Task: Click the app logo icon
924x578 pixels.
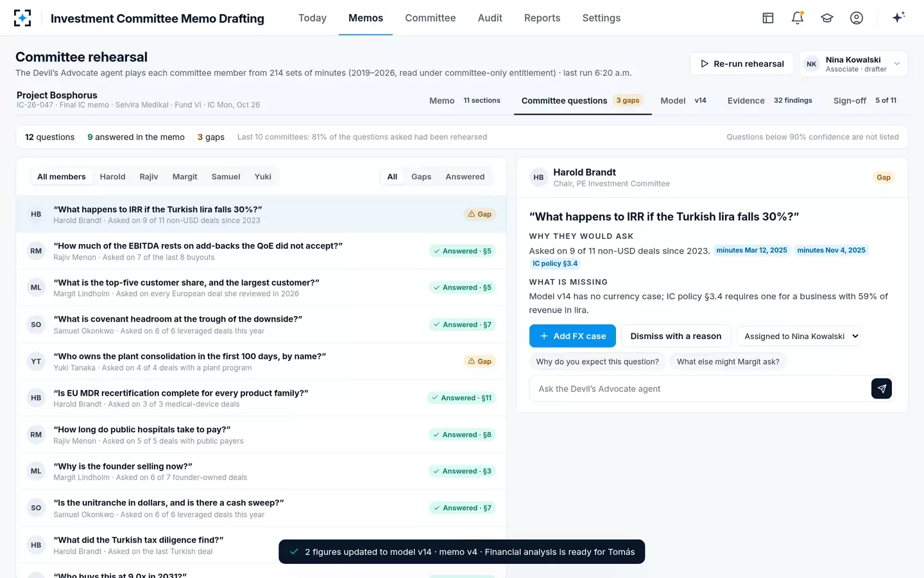Action: [22, 18]
